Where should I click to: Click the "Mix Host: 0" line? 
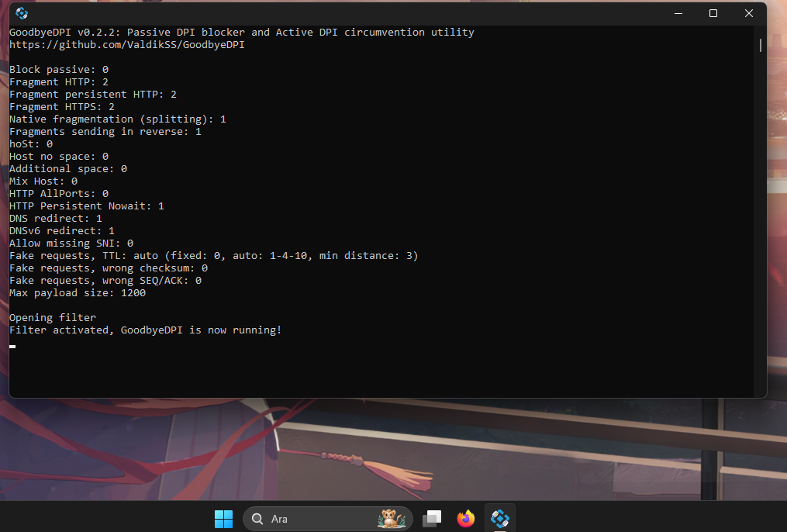[43, 181]
